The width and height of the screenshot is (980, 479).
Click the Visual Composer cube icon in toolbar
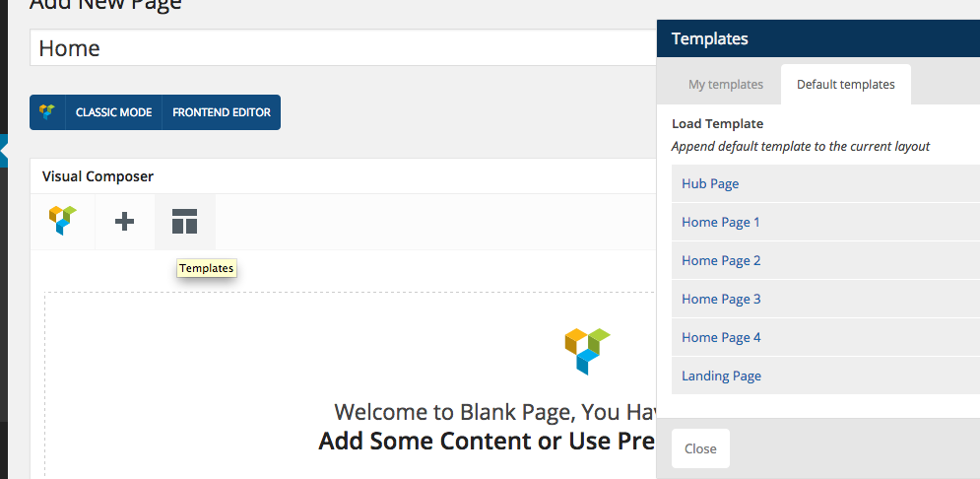click(x=62, y=222)
